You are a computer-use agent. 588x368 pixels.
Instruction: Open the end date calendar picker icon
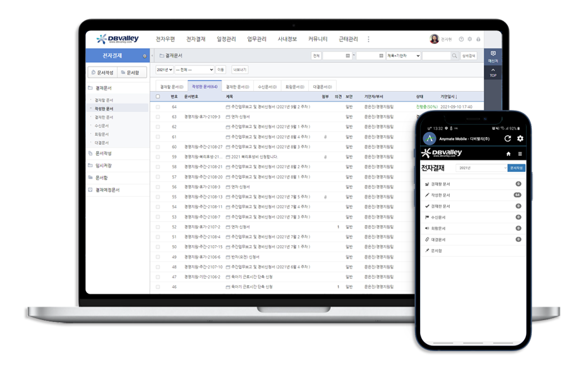point(381,56)
